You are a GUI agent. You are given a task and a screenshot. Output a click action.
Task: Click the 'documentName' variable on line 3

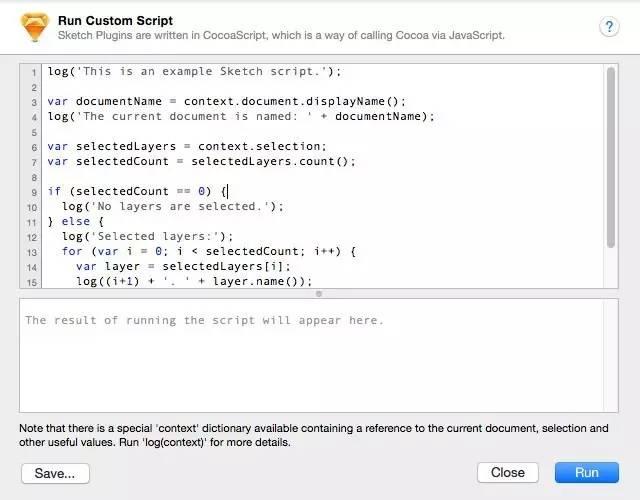(x=119, y=101)
